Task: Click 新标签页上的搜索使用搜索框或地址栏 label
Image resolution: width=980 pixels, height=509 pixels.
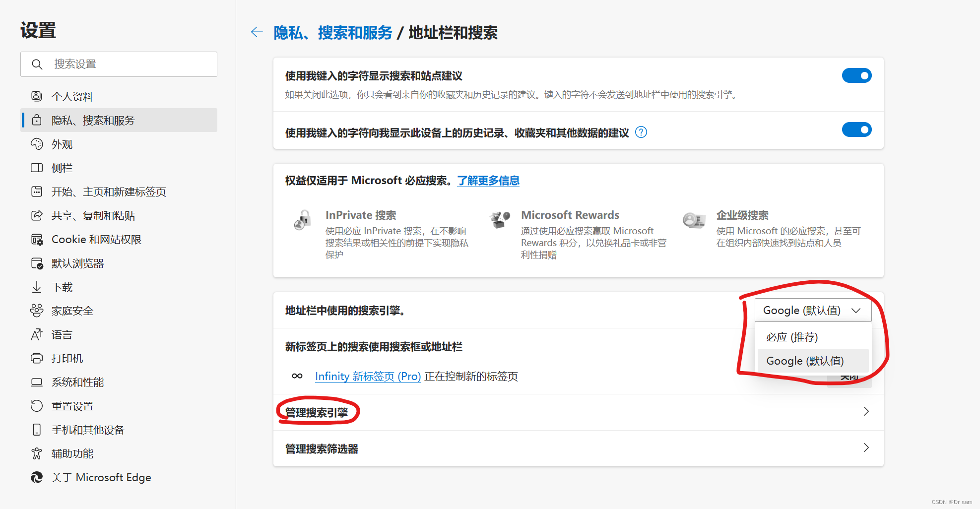Action: [x=374, y=347]
